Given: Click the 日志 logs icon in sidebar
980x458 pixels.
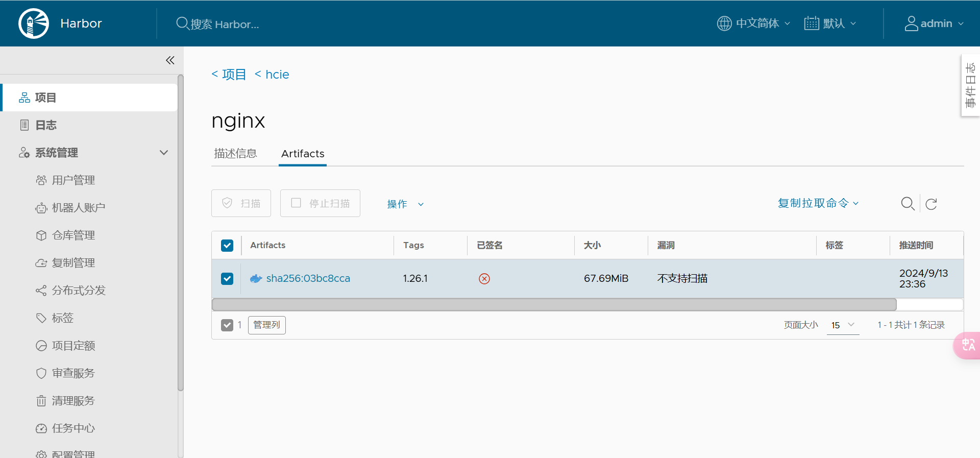Looking at the screenshot, I should 24,125.
